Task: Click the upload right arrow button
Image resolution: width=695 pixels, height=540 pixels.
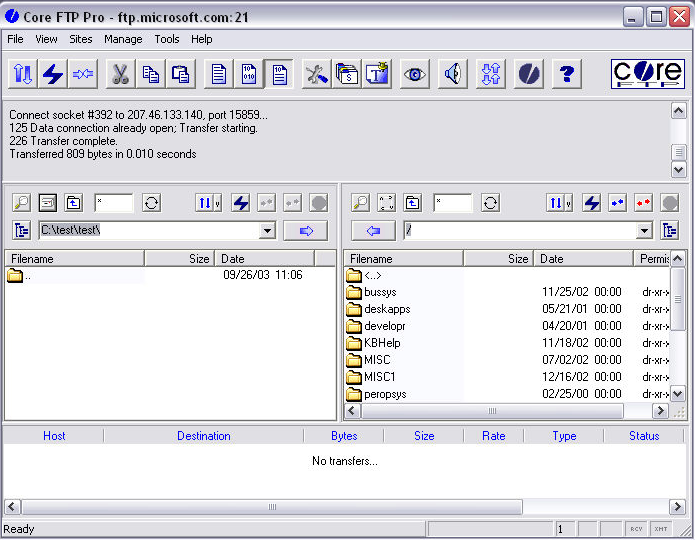Action: (x=306, y=231)
